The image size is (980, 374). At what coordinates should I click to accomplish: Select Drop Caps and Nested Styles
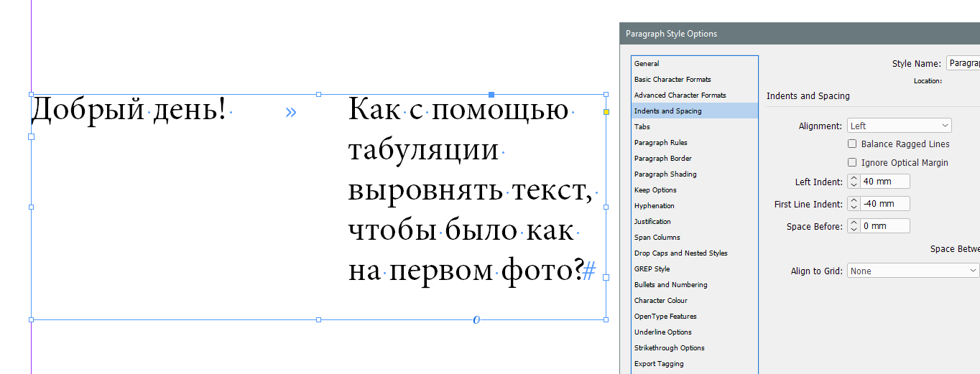680,253
